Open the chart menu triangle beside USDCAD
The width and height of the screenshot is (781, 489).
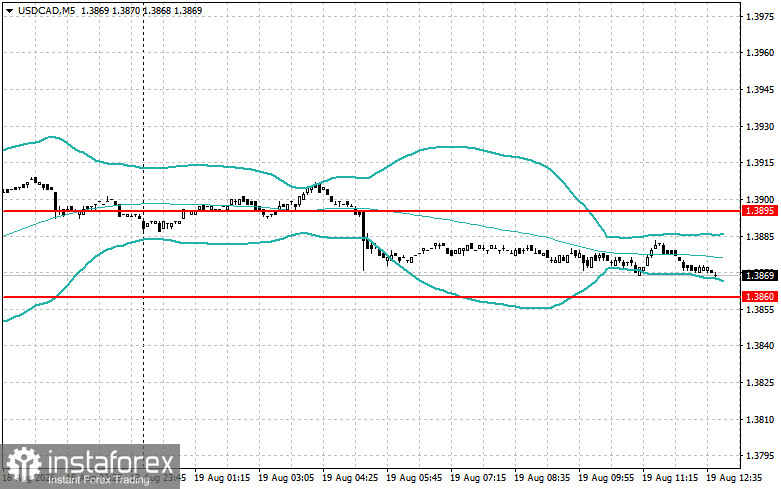pyautogui.click(x=9, y=10)
